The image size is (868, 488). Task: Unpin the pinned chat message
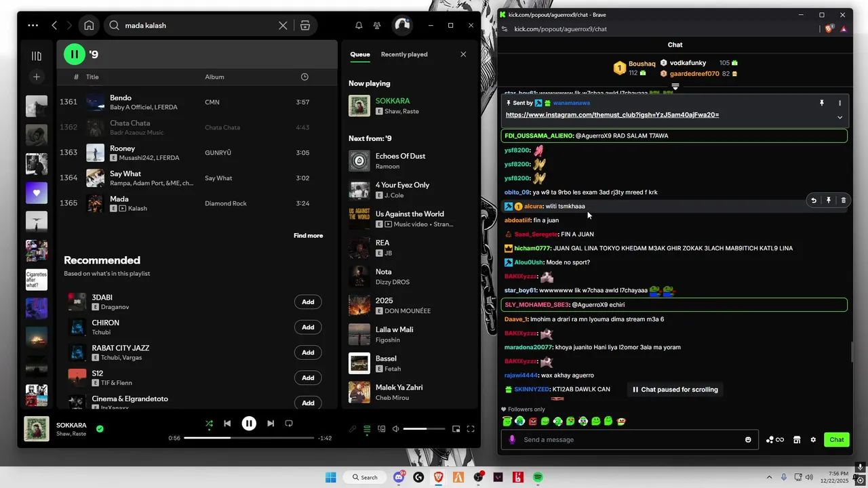tap(822, 103)
